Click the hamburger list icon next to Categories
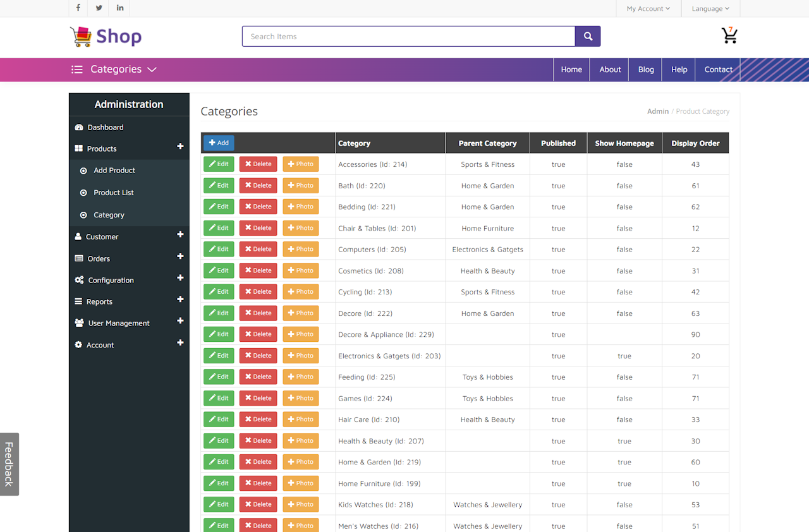This screenshot has height=532, width=809. (76, 70)
